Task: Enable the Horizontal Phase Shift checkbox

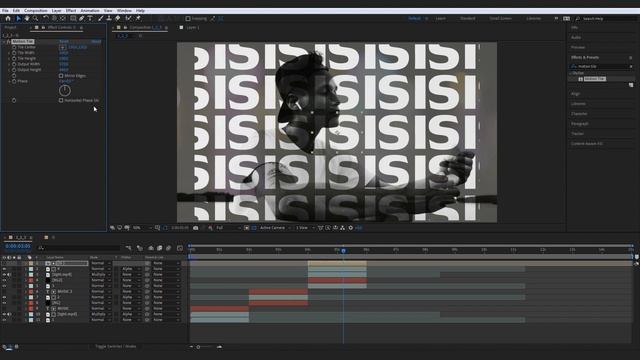Action: click(61, 100)
